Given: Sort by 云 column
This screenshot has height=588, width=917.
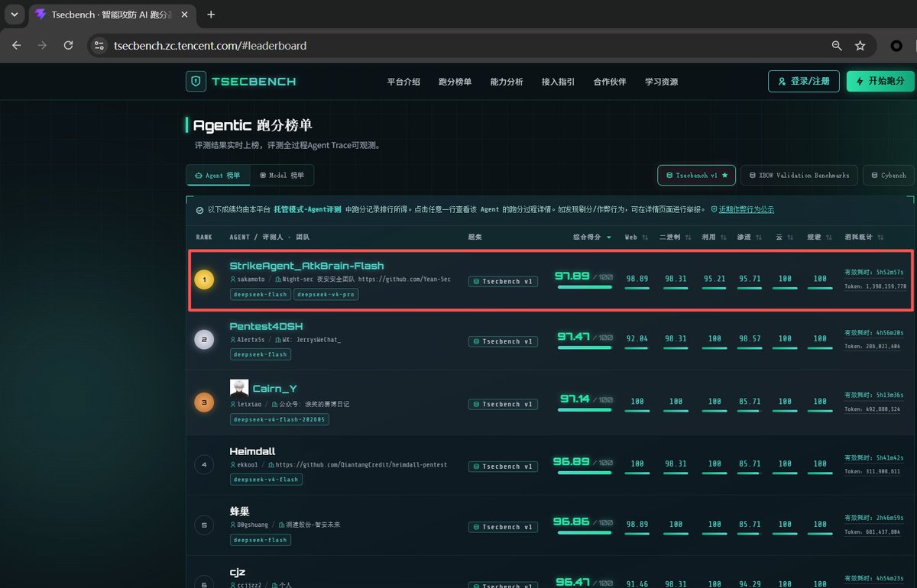Looking at the screenshot, I should (784, 237).
